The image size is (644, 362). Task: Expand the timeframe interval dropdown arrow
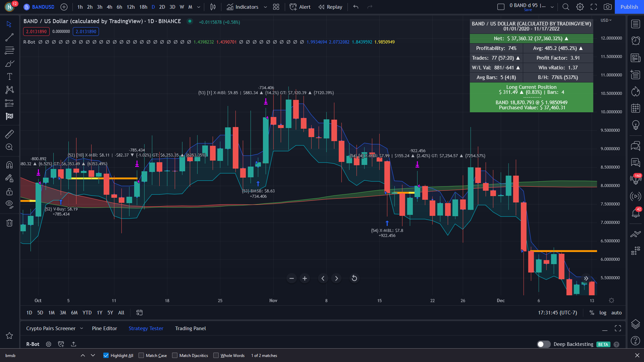(x=199, y=7)
